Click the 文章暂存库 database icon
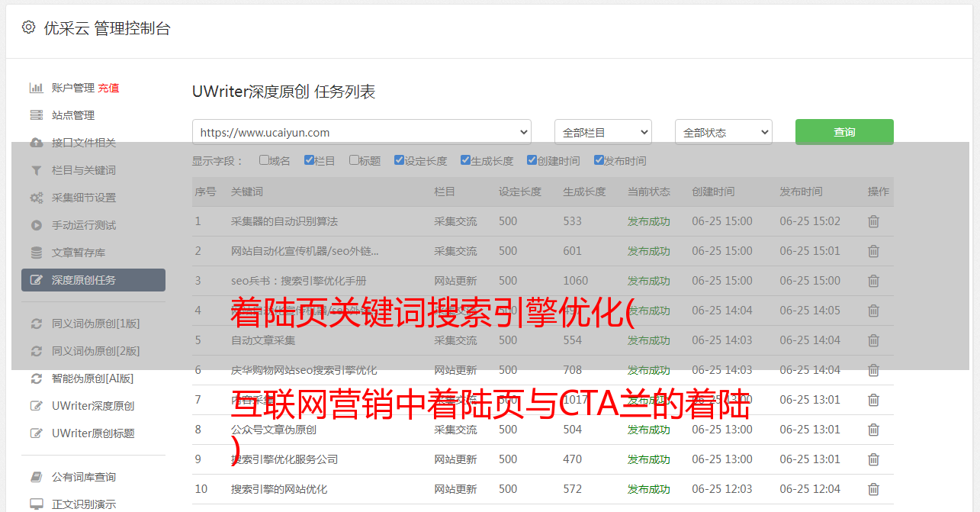Image resolution: width=980 pixels, height=512 pixels. (x=36, y=253)
